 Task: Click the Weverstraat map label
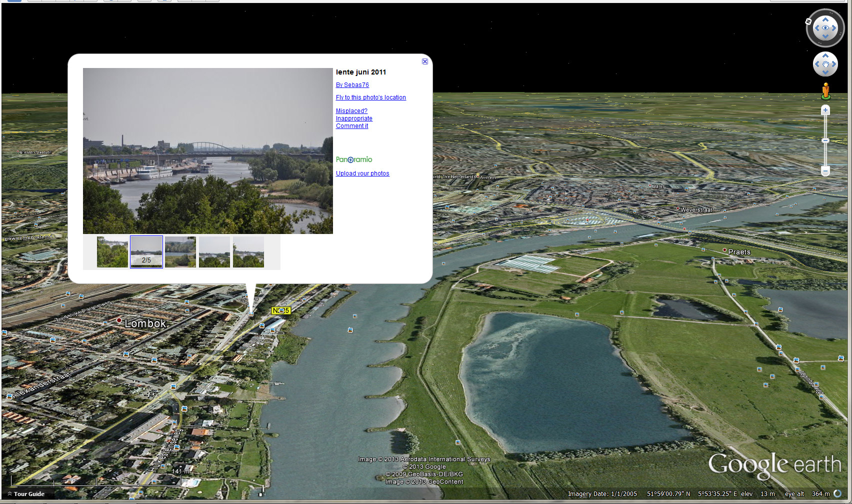click(x=696, y=210)
